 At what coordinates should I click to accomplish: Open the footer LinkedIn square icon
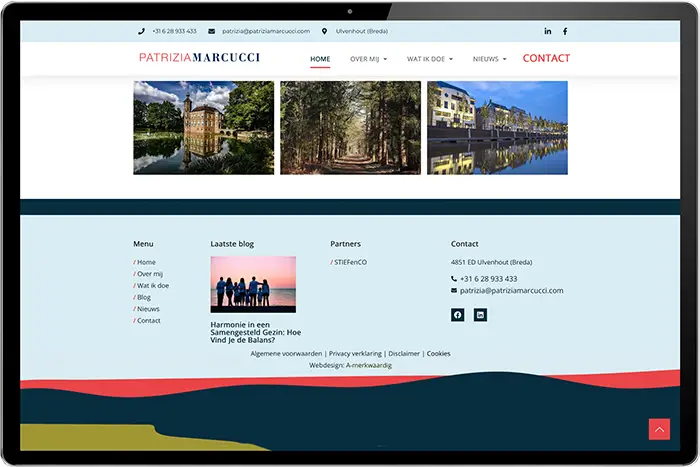pyautogui.click(x=480, y=315)
